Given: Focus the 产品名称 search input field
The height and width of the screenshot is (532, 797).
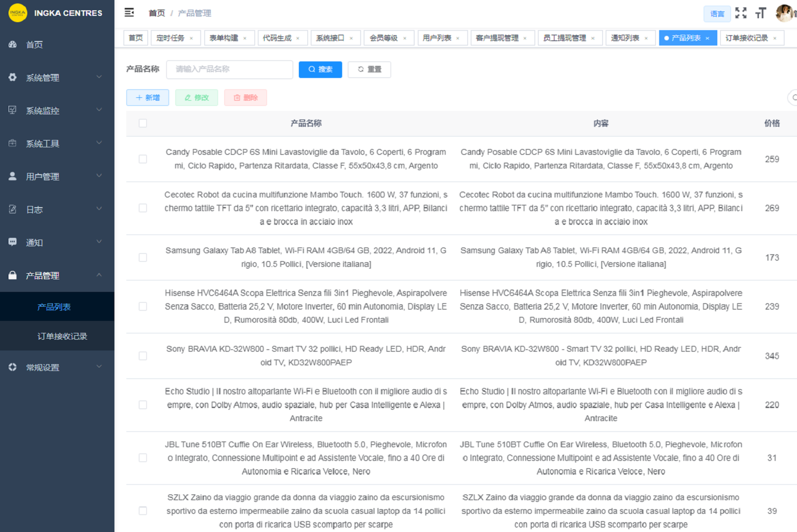Looking at the screenshot, I should 229,69.
